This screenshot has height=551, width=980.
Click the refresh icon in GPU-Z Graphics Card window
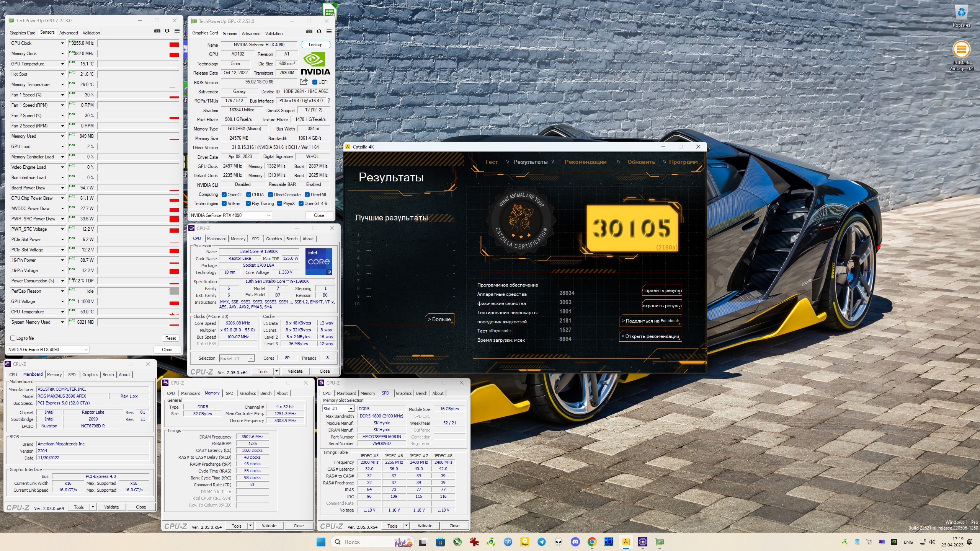click(319, 32)
